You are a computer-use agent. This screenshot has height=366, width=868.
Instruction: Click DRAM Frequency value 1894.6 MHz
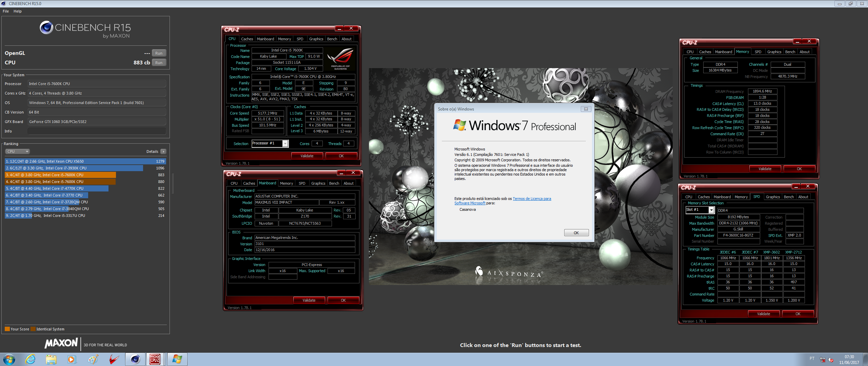pyautogui.click(x=762, y=91)
